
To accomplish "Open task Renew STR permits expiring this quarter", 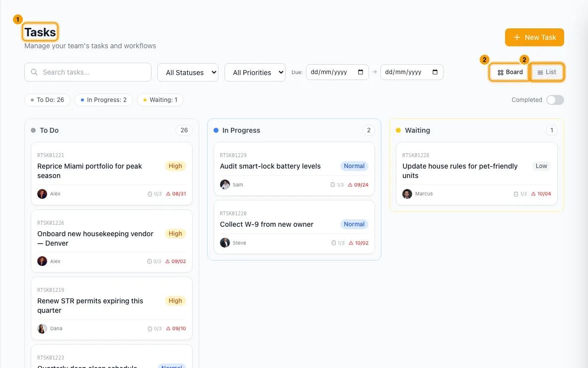I will coord(90,306).
